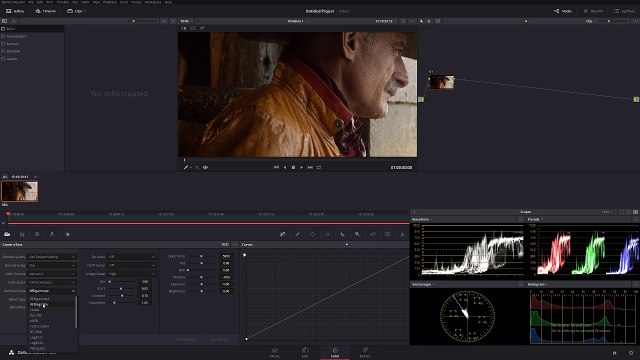
Task: Open the Color Match palette icon
Action: coord(22,234)
